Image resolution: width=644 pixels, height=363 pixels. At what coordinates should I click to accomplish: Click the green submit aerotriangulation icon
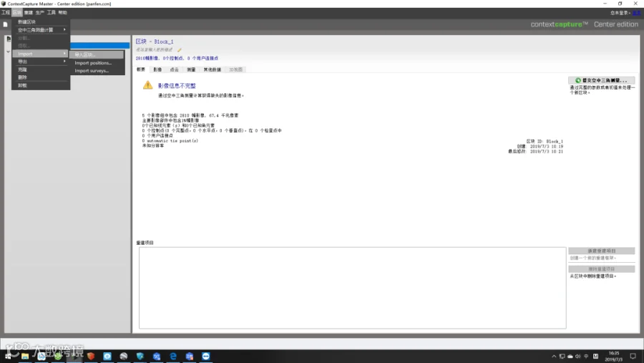pos(578,81)
